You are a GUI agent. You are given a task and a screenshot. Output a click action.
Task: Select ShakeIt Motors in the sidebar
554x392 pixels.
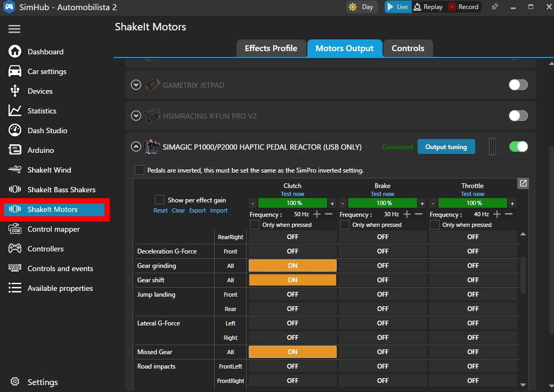coord(54,209)
